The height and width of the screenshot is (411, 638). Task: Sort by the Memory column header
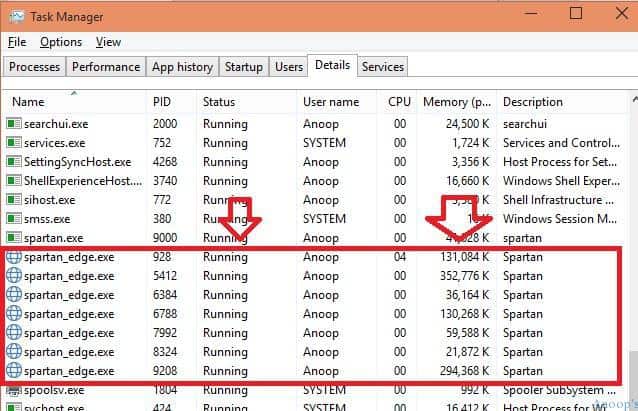click(457, 102)
